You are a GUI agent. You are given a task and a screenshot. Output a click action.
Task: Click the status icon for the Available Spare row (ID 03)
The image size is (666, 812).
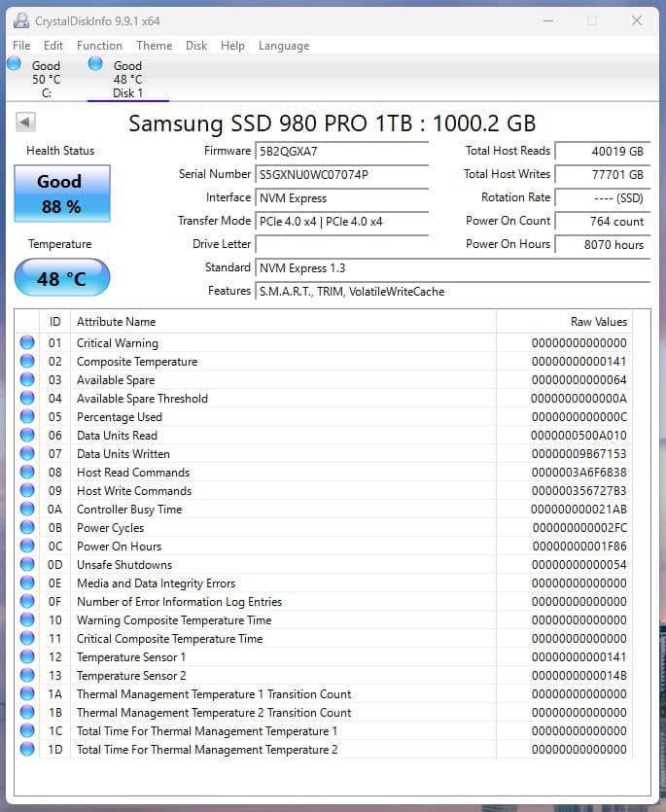tap(27, 379)
